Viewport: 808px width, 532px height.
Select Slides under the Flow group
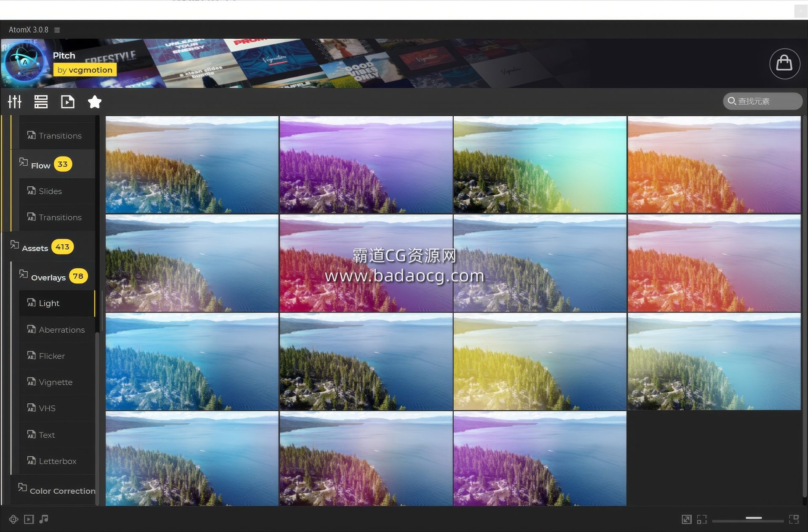coord(57,191)
